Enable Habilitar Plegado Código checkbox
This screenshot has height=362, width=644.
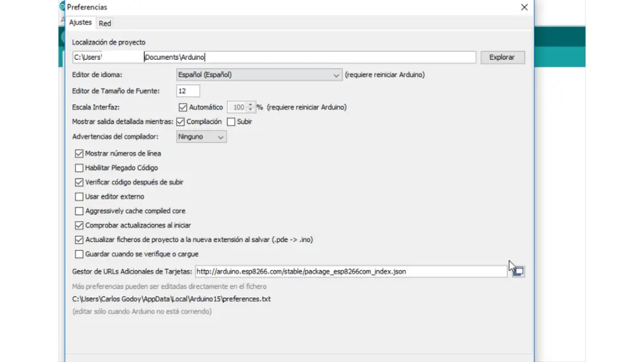coord(79,168)
